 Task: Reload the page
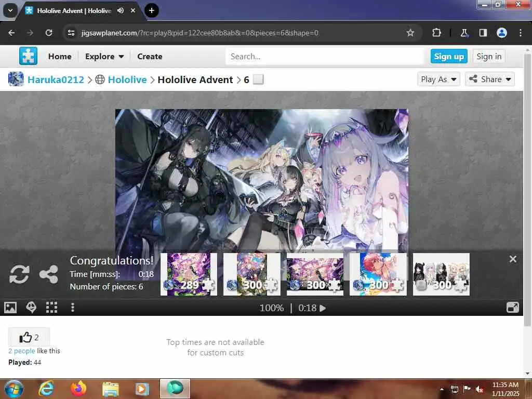click(x=49, y=33)
